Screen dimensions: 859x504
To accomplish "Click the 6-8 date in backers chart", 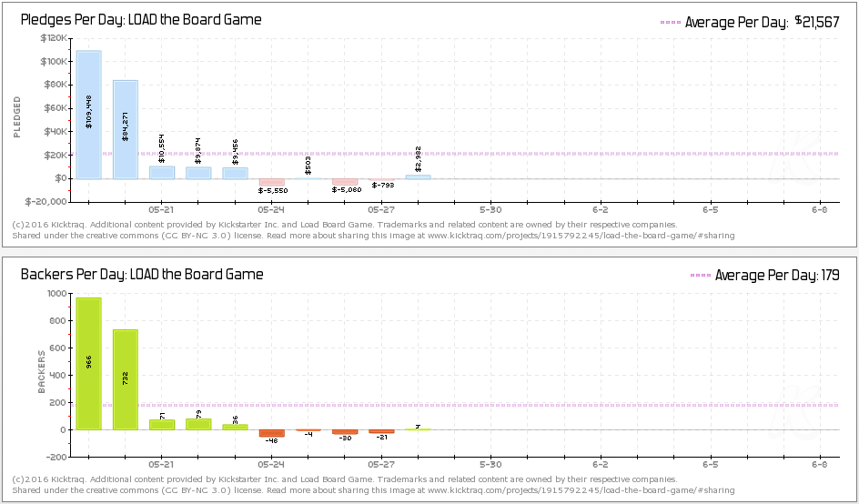I will (820, 465).
